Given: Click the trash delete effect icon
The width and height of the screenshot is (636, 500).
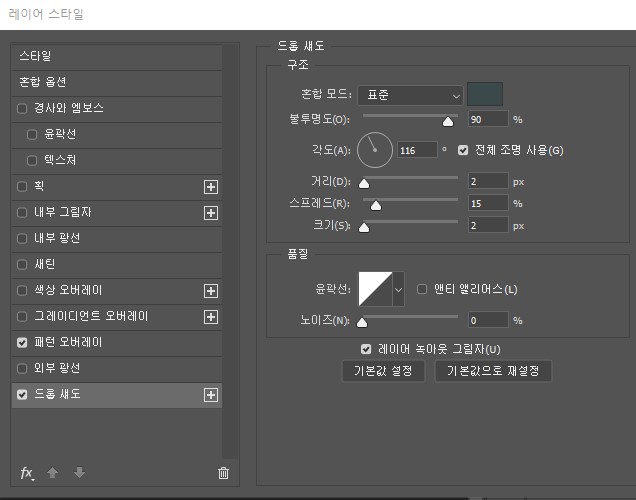Looking at the screenshot, I should point(223,473).
